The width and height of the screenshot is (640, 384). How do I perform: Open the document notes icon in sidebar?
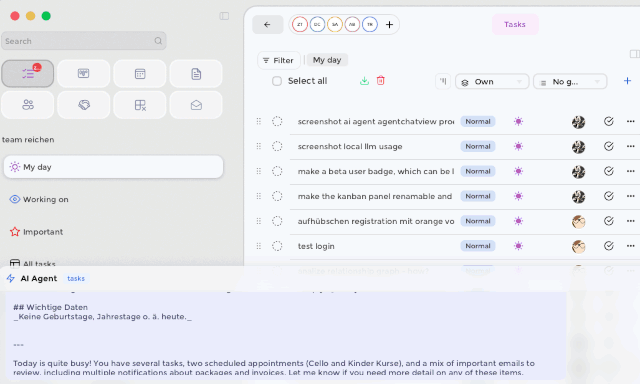196,74
